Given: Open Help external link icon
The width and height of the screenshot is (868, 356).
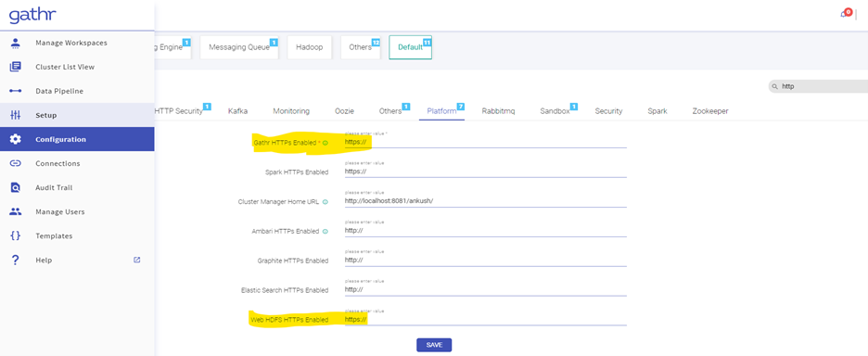Looking at the screenshot, I should 136,260.
